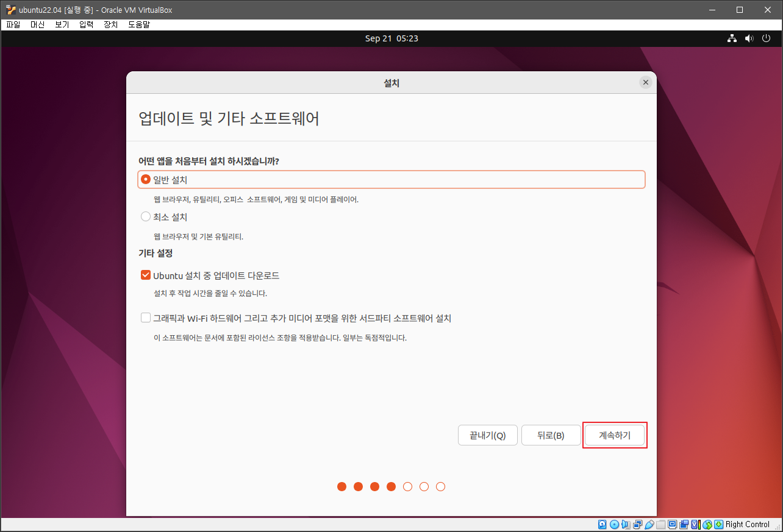Click the 끝내기(Q) button
783x532 pixels.
(x=488, y=435)
